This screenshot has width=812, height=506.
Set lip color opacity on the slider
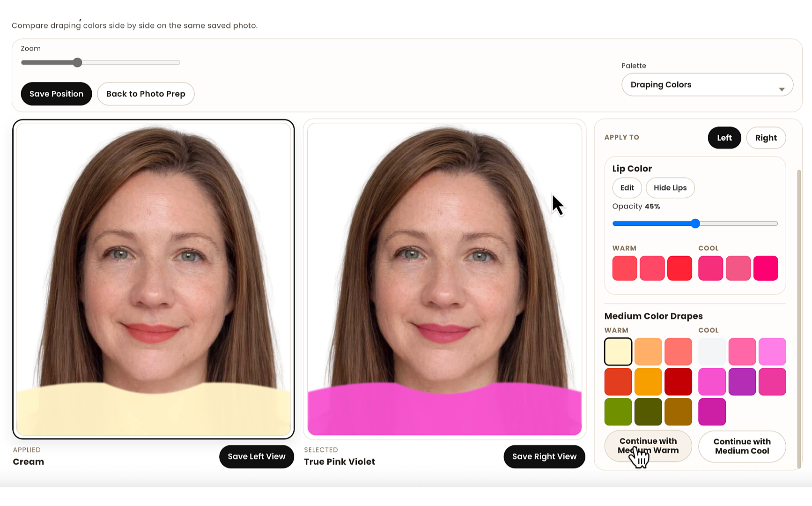tap(695, 223)
